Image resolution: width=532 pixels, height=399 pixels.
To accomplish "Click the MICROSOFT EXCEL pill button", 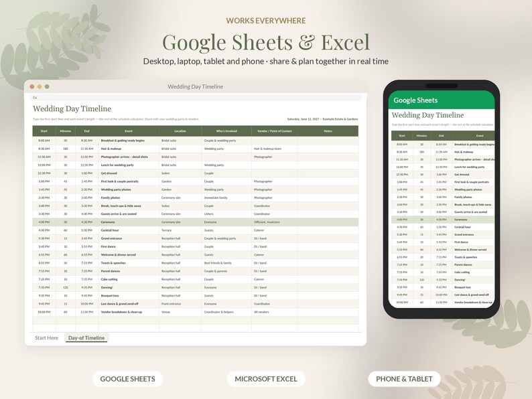I will 266,379.
